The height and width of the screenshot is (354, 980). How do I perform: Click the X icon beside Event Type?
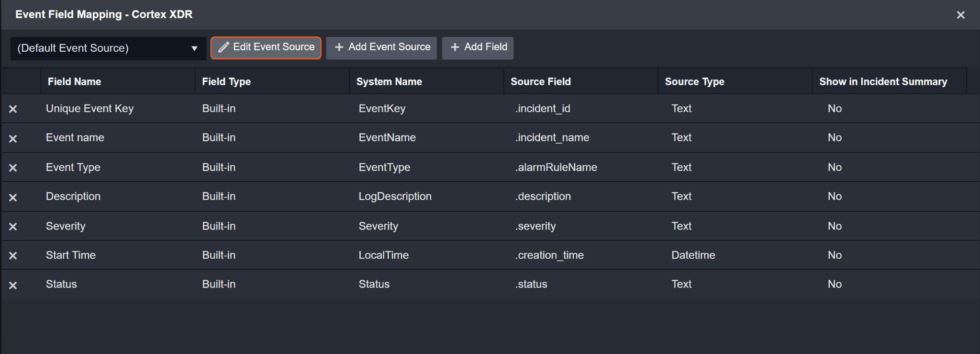13,168
